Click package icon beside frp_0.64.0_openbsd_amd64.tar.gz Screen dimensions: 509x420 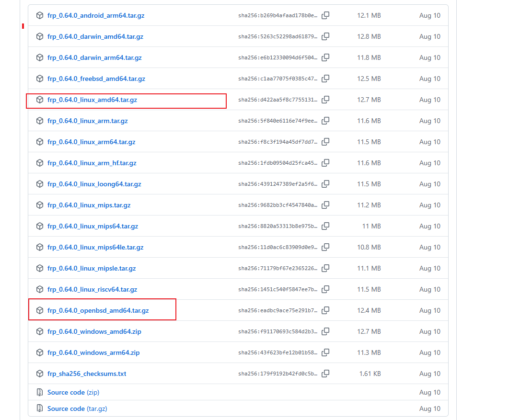[40, 310]
